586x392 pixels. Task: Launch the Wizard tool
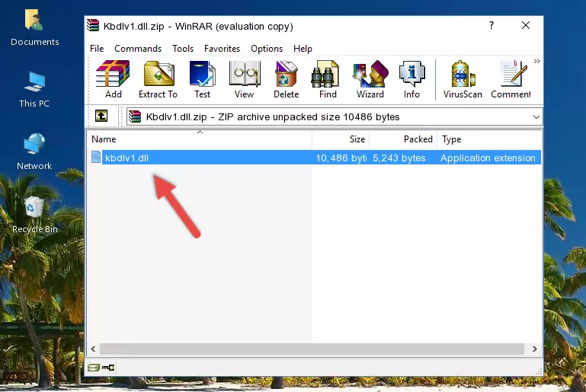370,79
